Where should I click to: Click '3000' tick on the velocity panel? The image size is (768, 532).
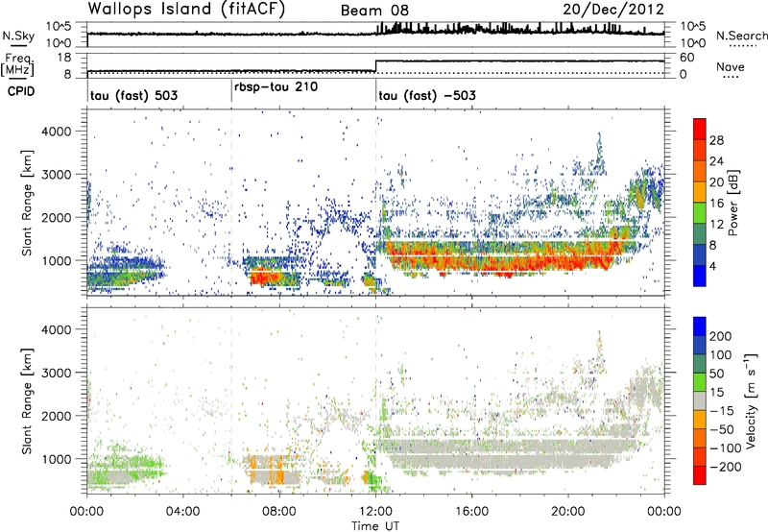(57, 373)
